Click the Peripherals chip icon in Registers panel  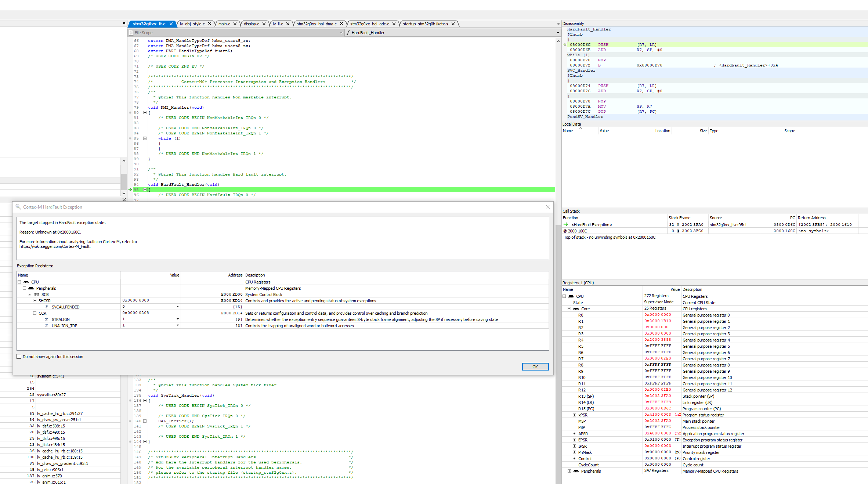point(575,471)
